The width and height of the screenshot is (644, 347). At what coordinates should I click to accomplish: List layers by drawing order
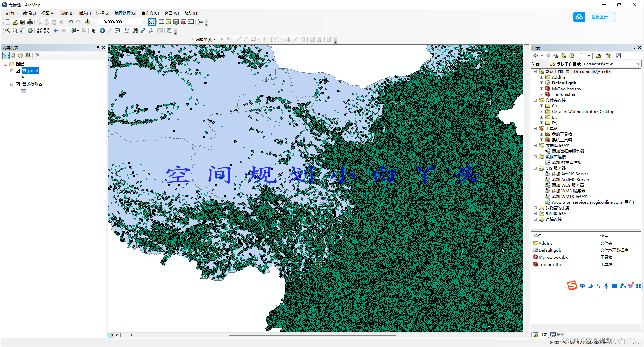tap(6, 56)
